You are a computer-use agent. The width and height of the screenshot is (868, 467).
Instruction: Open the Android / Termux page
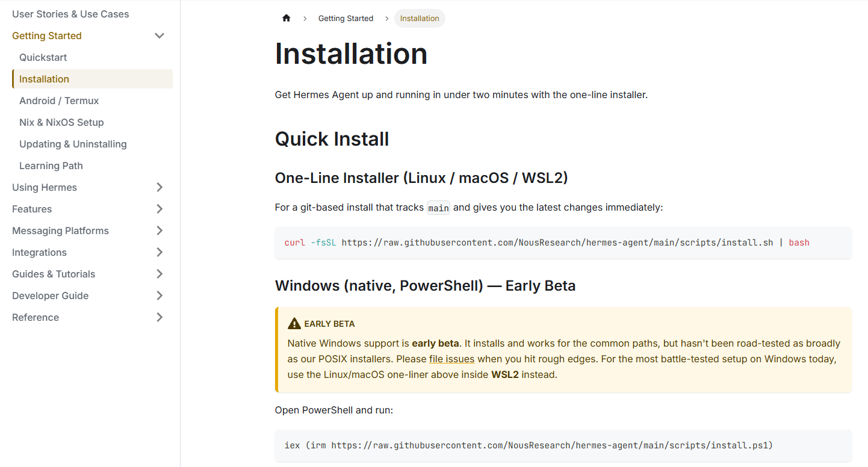(59, 101)
